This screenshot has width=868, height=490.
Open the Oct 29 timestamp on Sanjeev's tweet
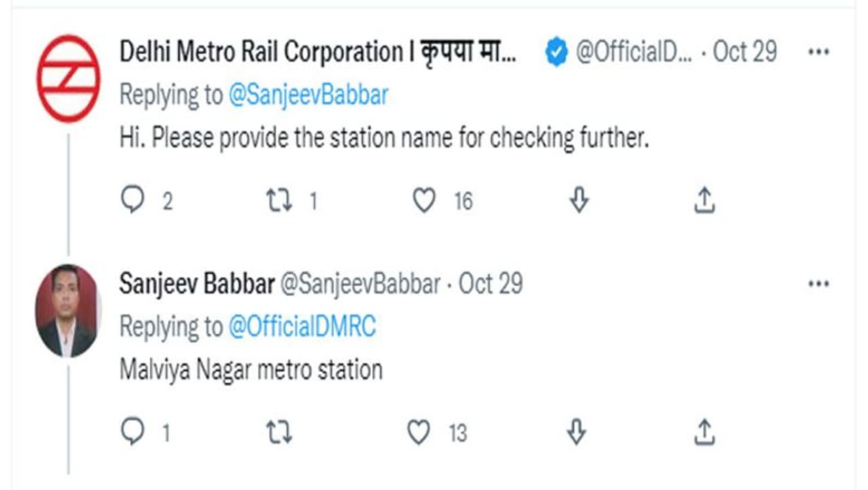pos(490,284)
